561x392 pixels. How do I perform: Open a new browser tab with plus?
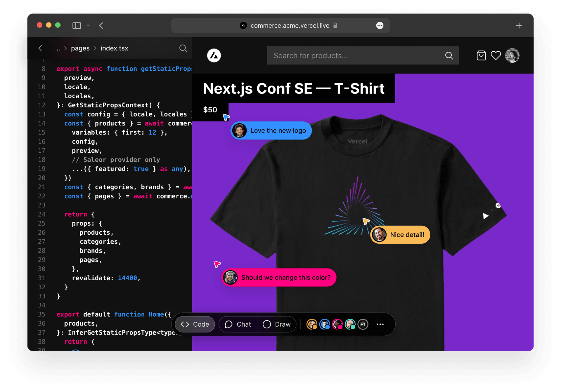[x=519, y=26]
